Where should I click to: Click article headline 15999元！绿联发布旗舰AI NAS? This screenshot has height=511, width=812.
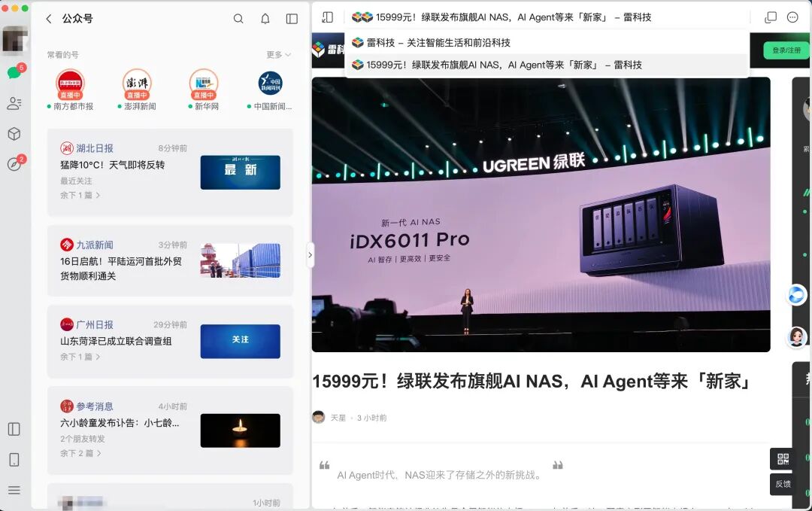coord(532,382)
